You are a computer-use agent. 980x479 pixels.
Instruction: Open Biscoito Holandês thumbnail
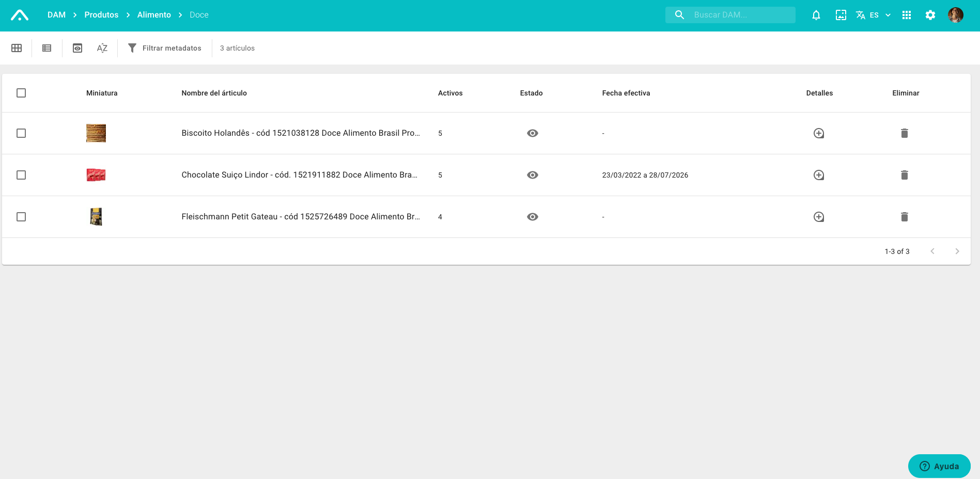[96, 133]
